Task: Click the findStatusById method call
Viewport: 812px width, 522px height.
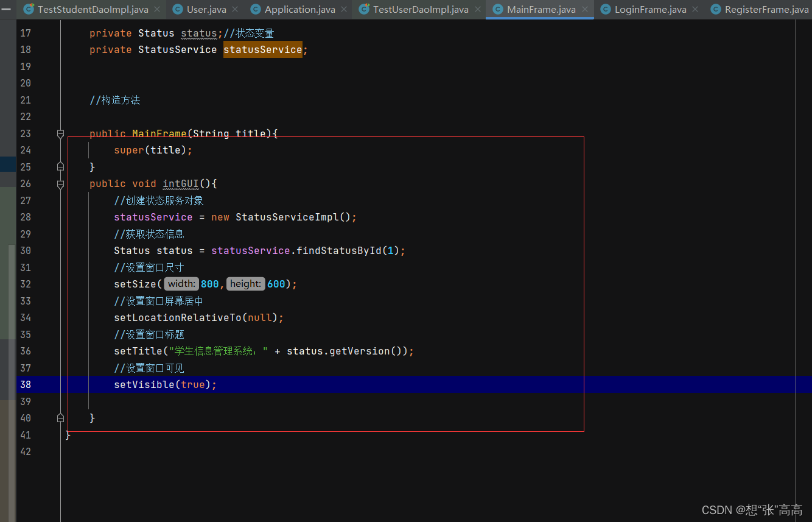Action: point(338,250)
